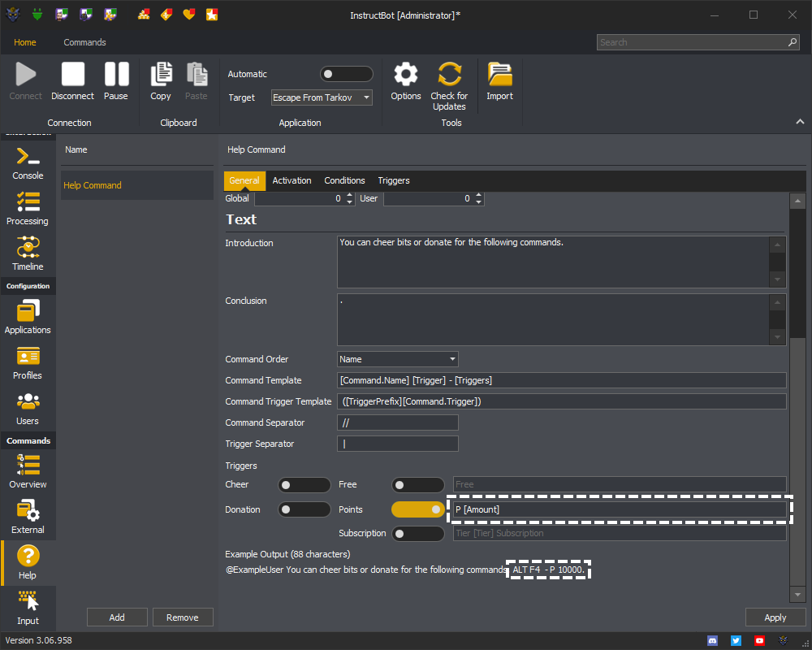Open the Import folder icon
812x650 pixels.
click(499, 74)
